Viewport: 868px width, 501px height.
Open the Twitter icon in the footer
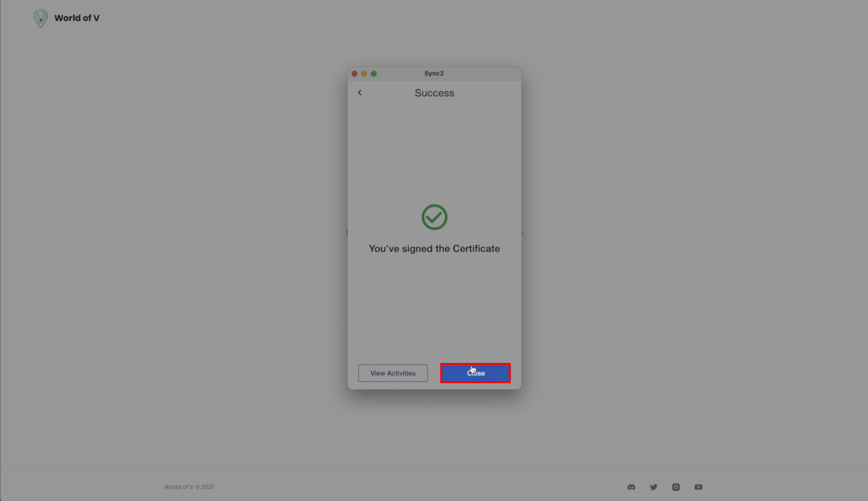click(653, 487)
